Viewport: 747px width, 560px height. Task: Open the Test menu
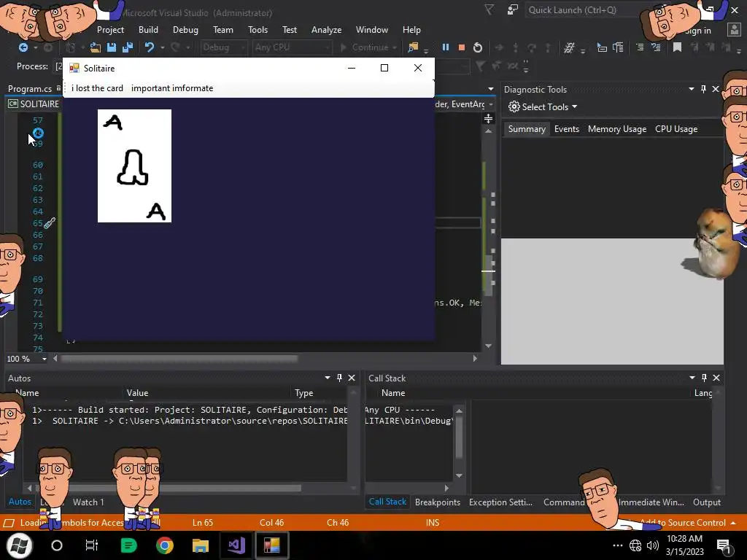pyautogui.click(x=289, y=29)
